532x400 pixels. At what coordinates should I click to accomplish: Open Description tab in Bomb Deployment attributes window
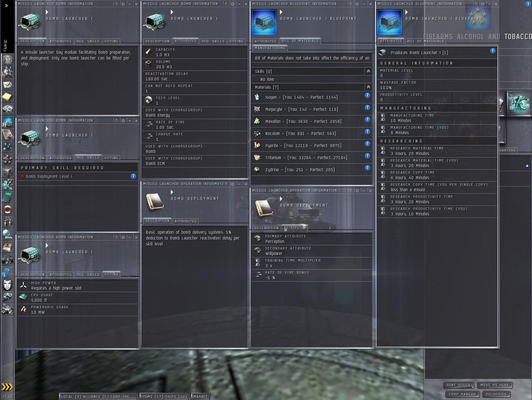pyautogui.click(x=266, y=228)
